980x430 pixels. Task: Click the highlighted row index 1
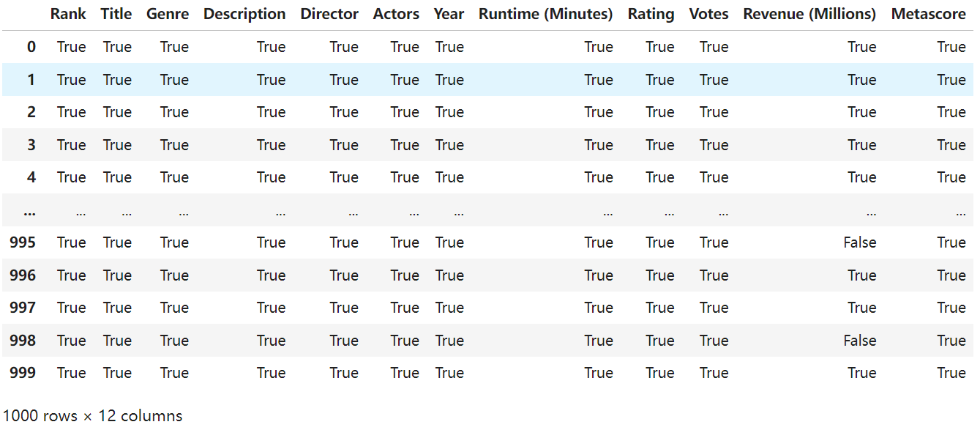click(x=31, y=80)
